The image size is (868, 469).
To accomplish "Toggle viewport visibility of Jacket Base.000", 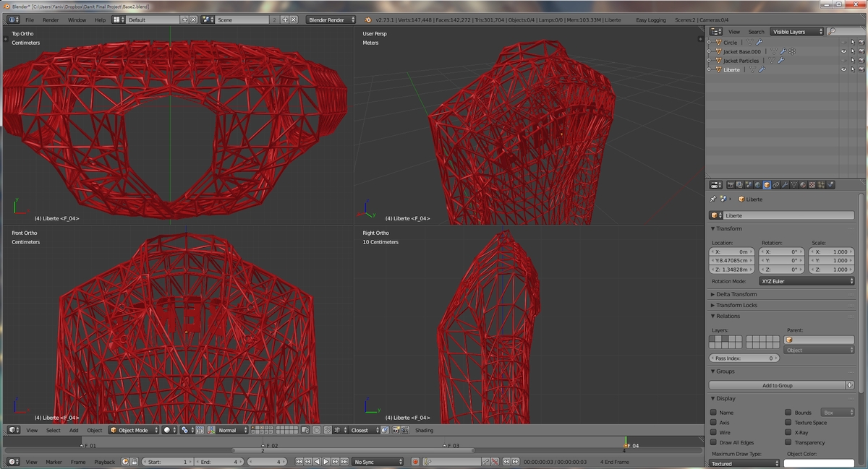I will point(843,51).
